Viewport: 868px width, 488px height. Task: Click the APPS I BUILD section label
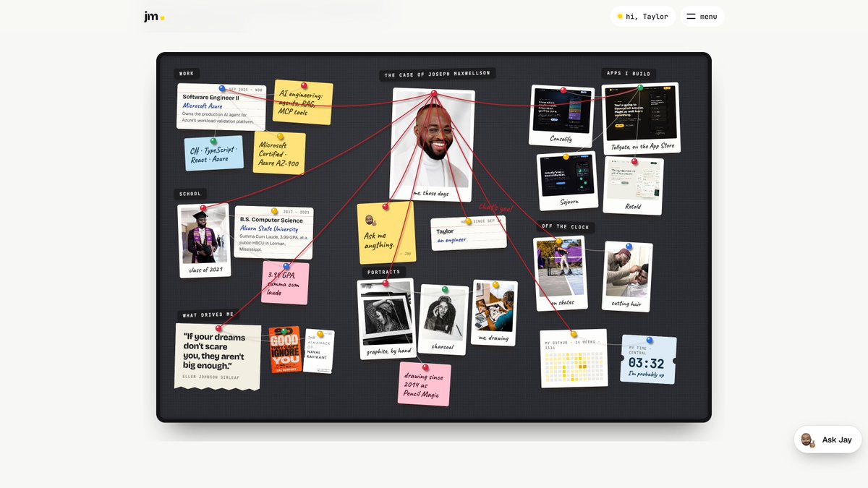tap(629, 73)
